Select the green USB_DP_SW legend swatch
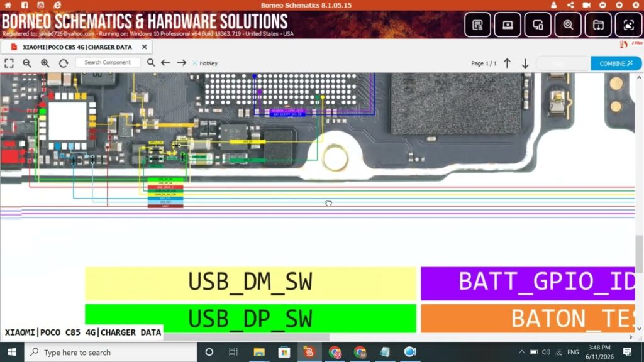 pos(250,318)
